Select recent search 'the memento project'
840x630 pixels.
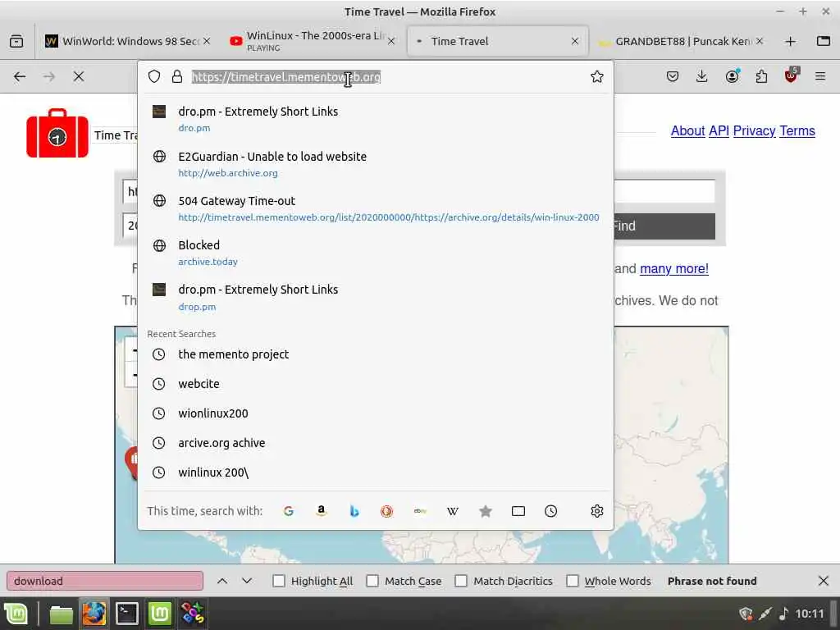coord(375,354)
